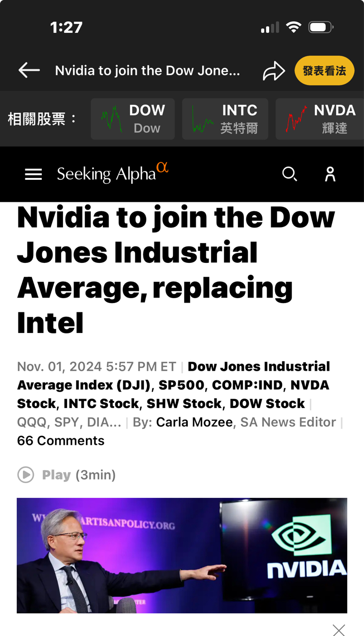Open the INTC 英特爾 stock chip
Viewport: 364px width, 636px height.
pos(225,119)
